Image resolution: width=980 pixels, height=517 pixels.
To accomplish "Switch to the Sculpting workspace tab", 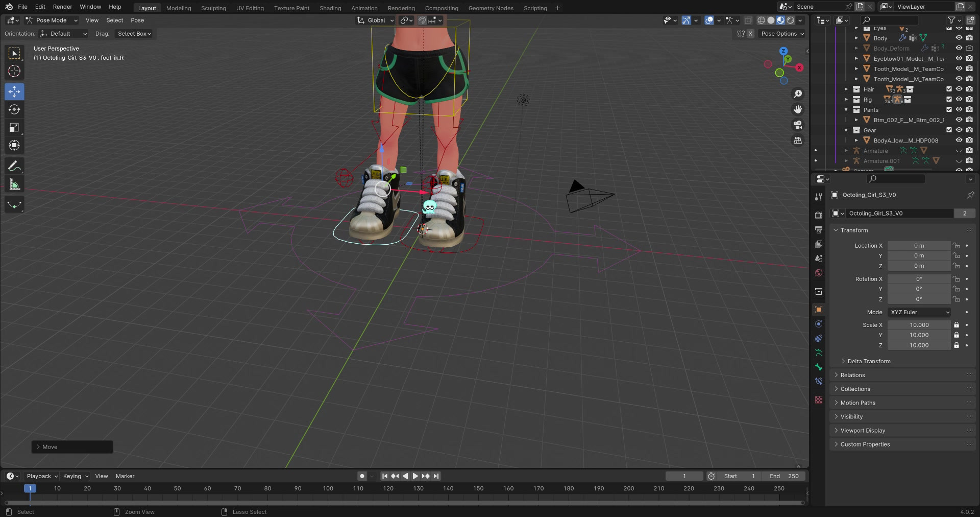I will 213,8.
